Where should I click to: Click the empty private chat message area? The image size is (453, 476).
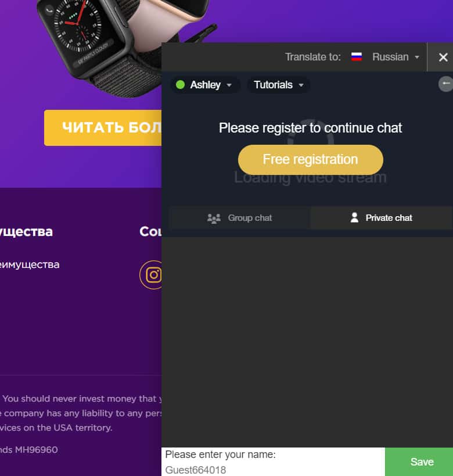(307, 342)
